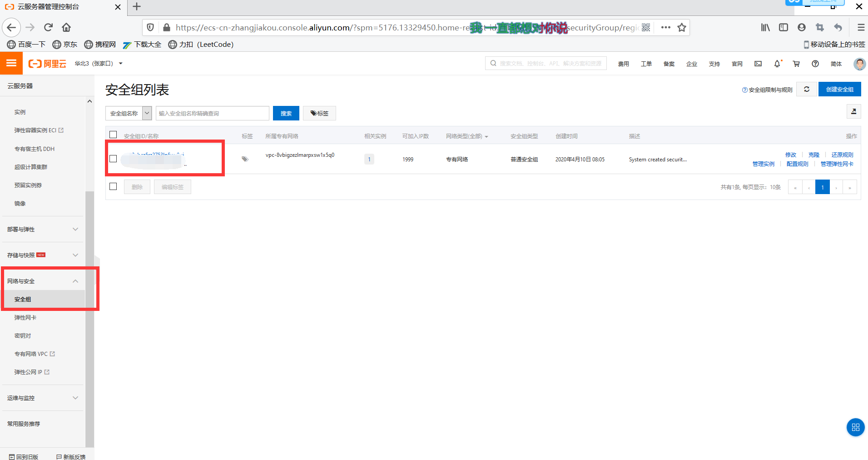Select page 1 in pagination
Viewport: 868px width, 460px height.
pos(823,187)
